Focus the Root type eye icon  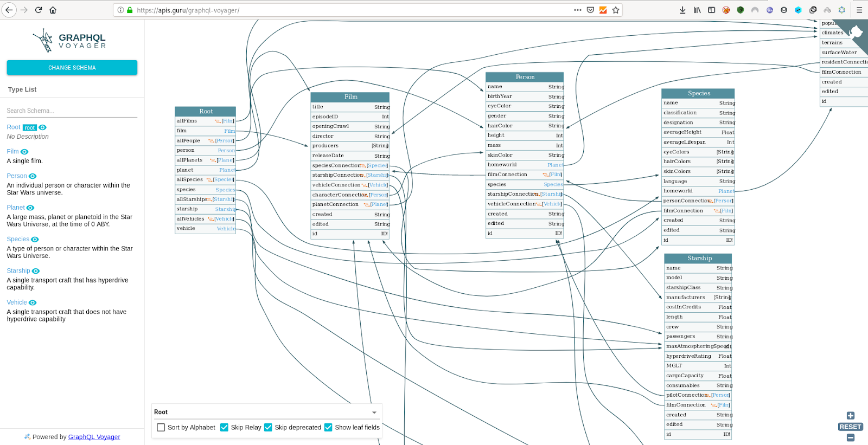[42, 127]
